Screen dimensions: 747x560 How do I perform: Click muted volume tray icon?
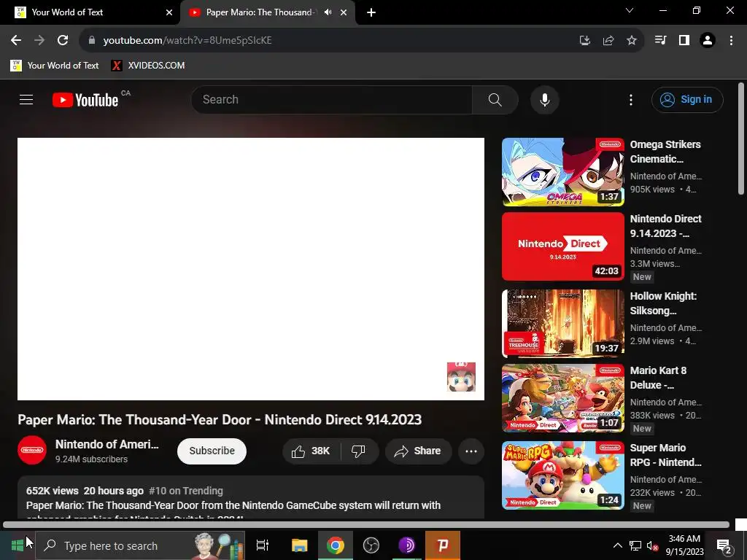(x=652, y=545)
